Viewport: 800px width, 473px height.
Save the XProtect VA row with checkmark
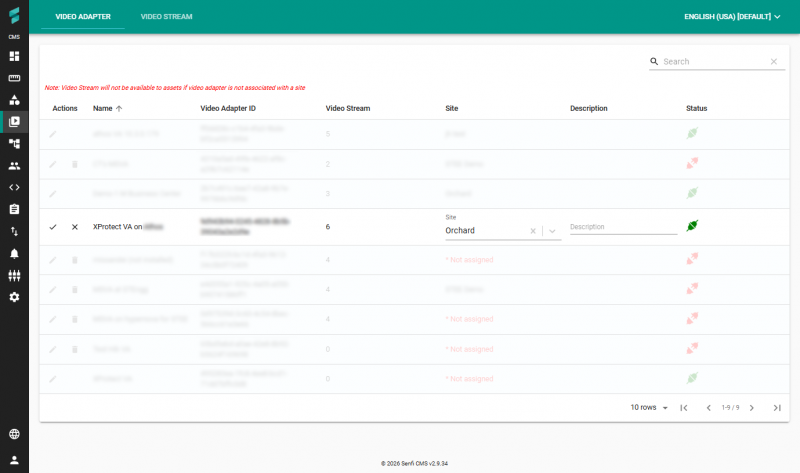53,227
